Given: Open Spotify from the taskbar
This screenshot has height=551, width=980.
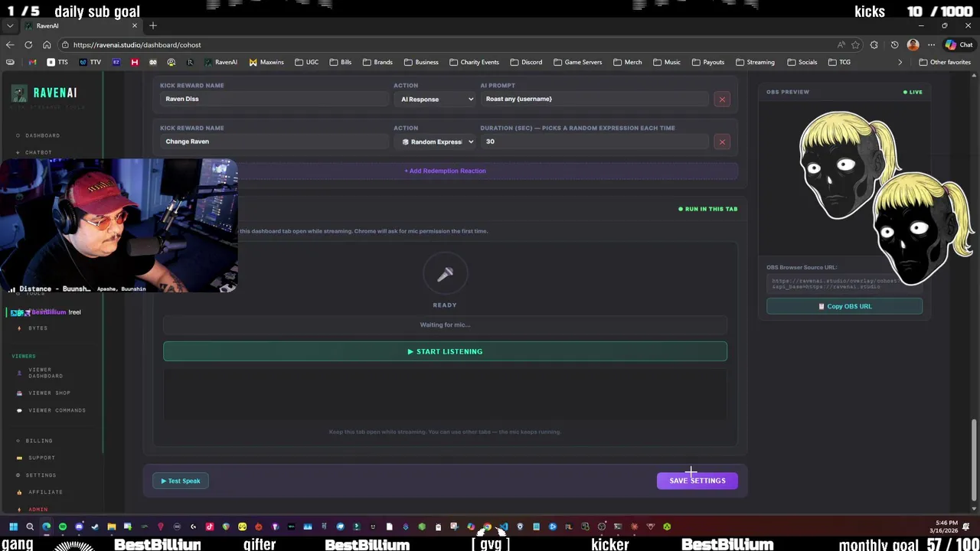Looking at the screenshot, I should pyautogui.click(x=63, y=527).
